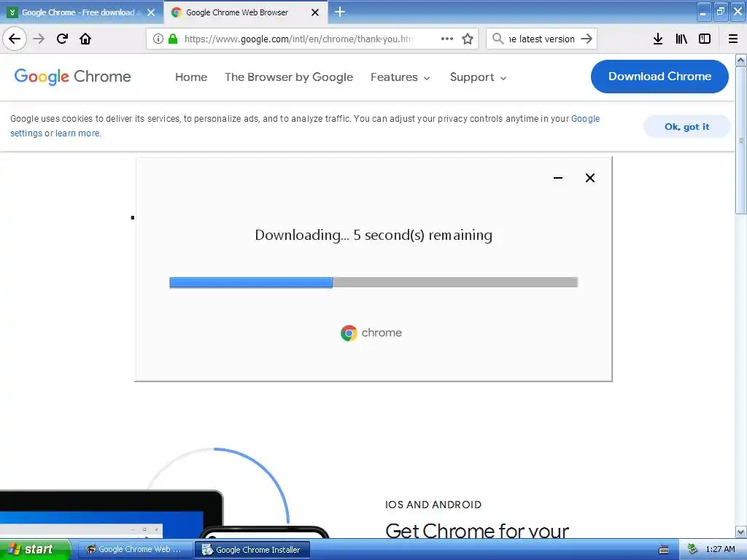
Task: Close the Free download tab
Action: tap(151, 12)
